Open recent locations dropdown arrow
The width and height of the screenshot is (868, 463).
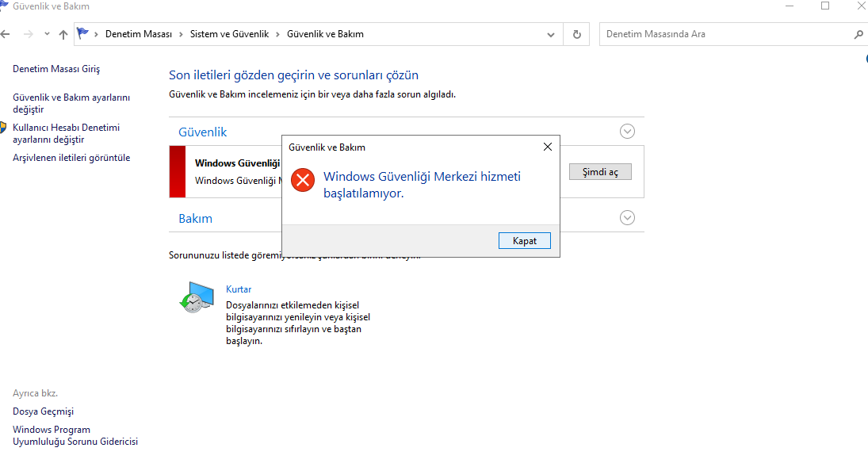[47, 34]
